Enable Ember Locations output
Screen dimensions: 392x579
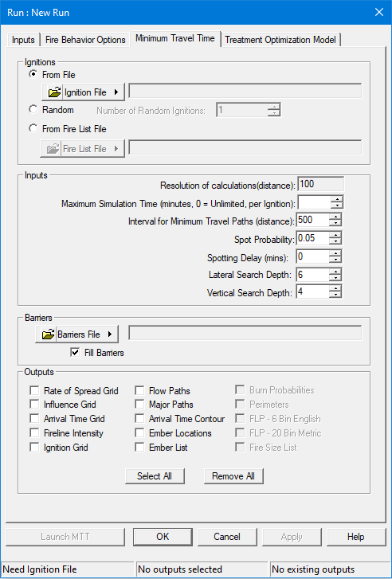tap(139, 432)
